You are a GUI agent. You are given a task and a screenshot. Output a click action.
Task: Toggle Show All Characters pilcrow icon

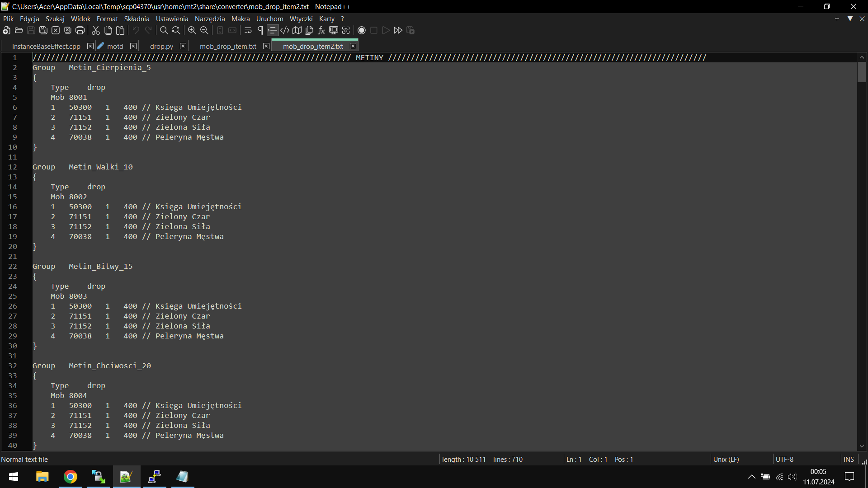pyautogui.click(x=260, y=30)
